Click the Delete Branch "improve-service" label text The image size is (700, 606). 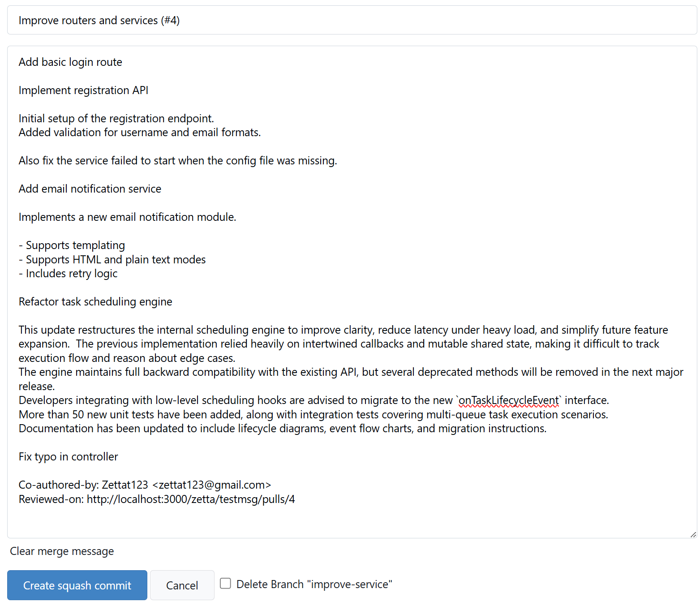(314, 585)
